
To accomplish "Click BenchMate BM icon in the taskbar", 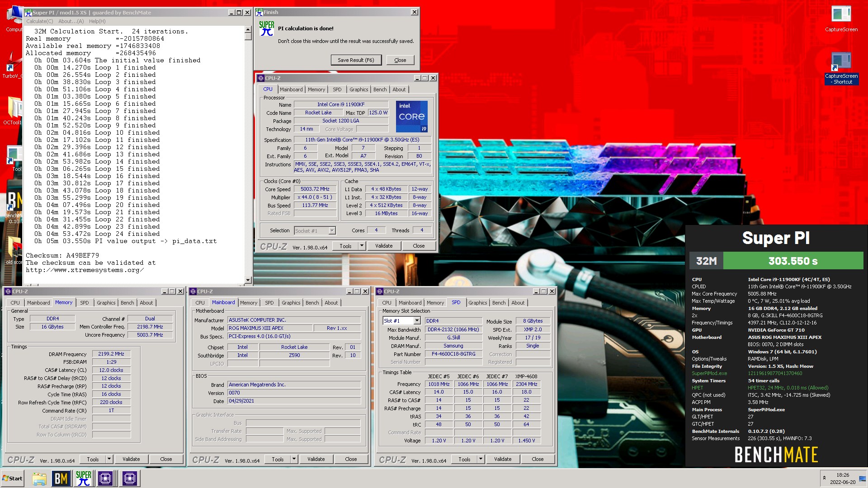I will (61, 479).
